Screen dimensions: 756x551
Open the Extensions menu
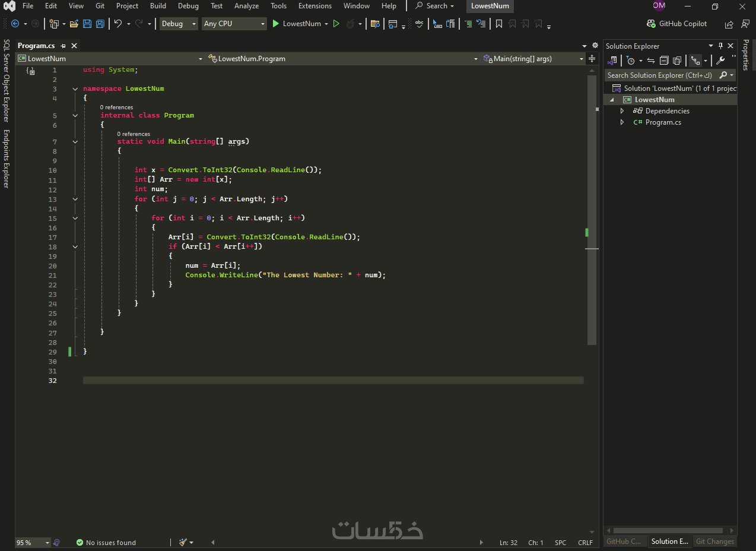[x=315, y=6]
